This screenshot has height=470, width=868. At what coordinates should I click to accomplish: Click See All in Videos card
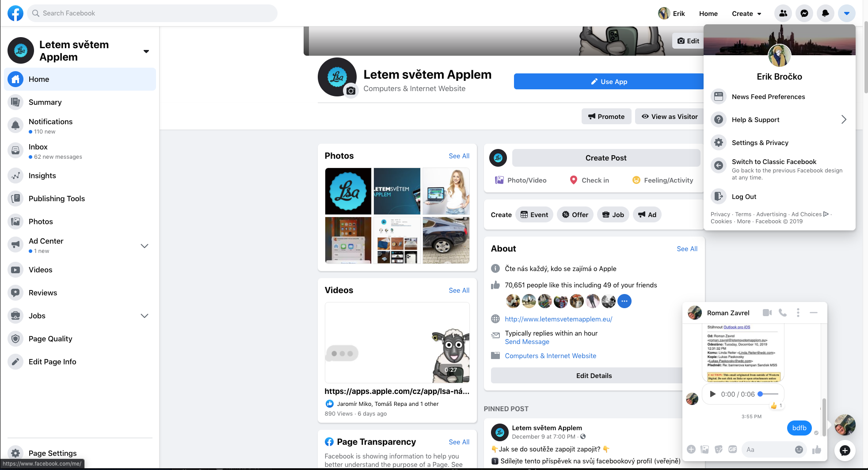point(459,290)
